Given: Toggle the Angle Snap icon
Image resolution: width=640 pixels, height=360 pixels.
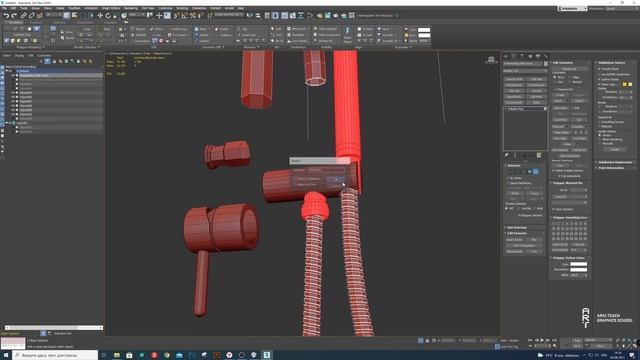Looking at the screenshot, I should pos(184,16).
